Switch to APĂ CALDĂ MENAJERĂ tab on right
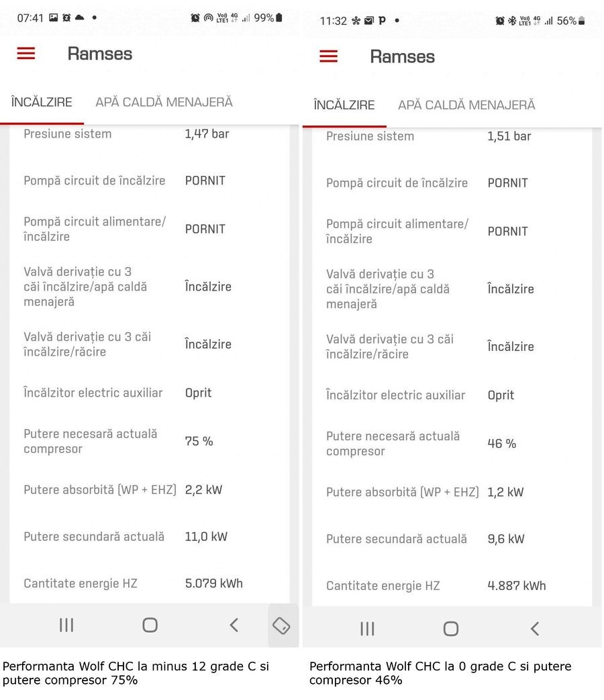This screenshot has height=700, width=604. (x=466, y=105)
